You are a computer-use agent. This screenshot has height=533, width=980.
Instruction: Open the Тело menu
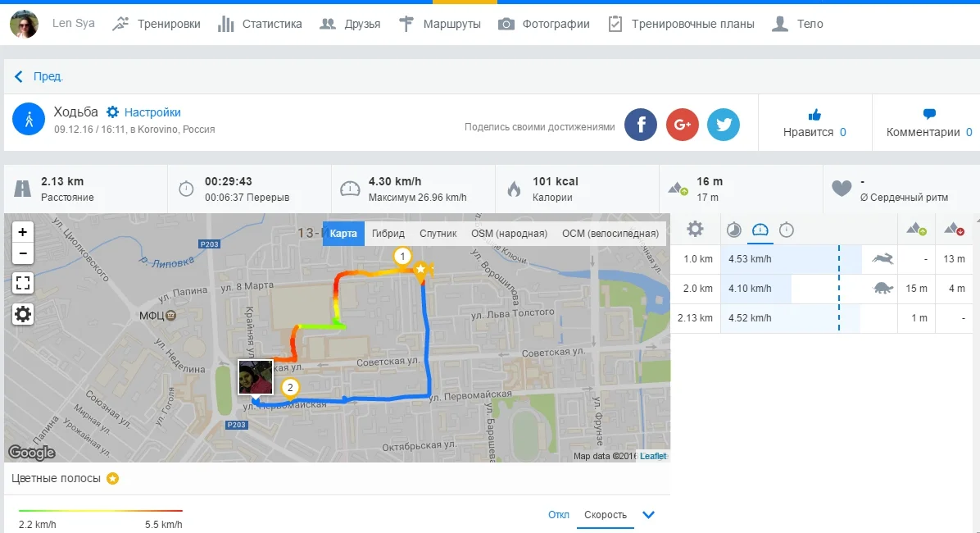point(797,24)
